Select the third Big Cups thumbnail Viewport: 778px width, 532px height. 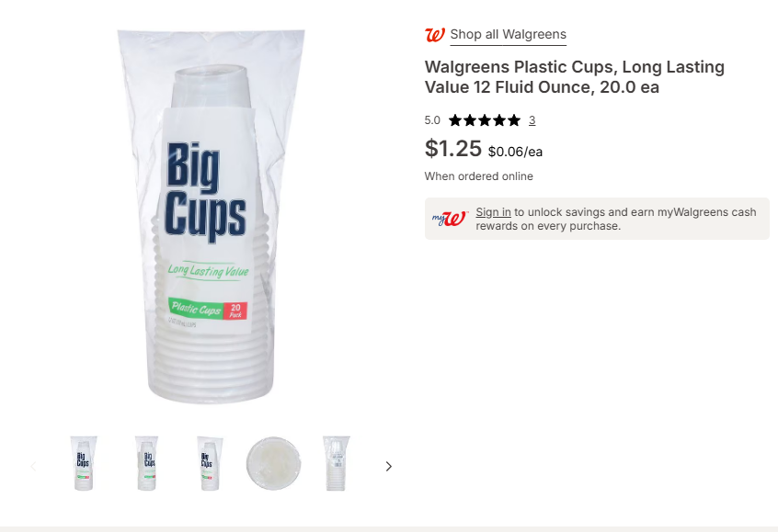pos(210,464)
